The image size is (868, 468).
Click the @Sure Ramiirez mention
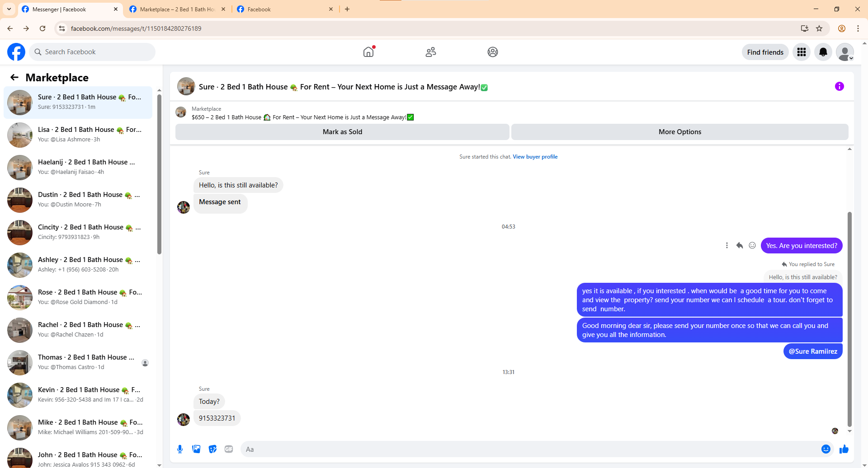(x=813, y=351)
